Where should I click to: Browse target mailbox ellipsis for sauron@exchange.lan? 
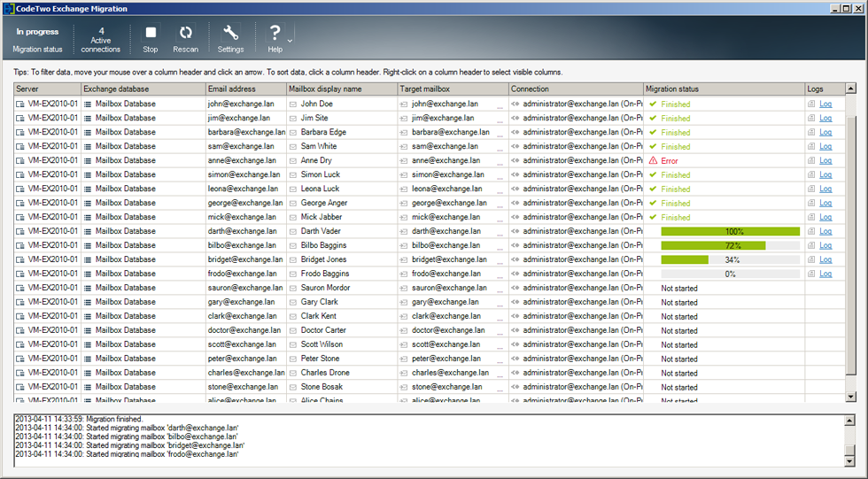(x=500, y=291)
